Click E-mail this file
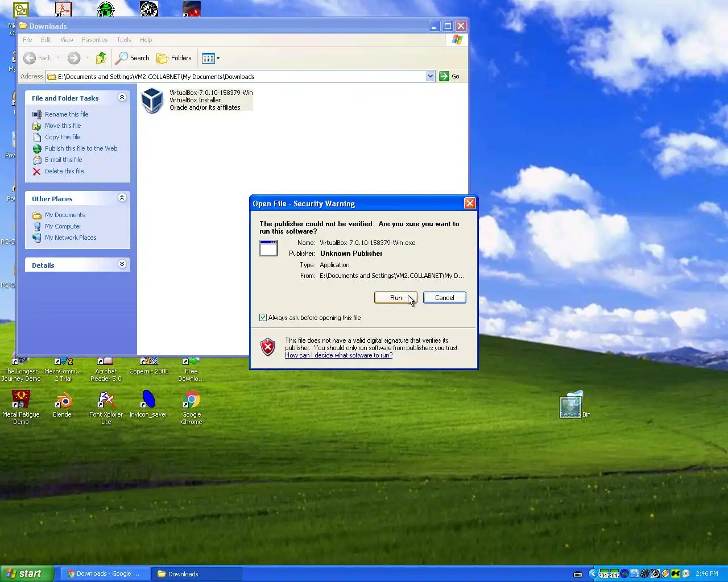 click(64, 160)
